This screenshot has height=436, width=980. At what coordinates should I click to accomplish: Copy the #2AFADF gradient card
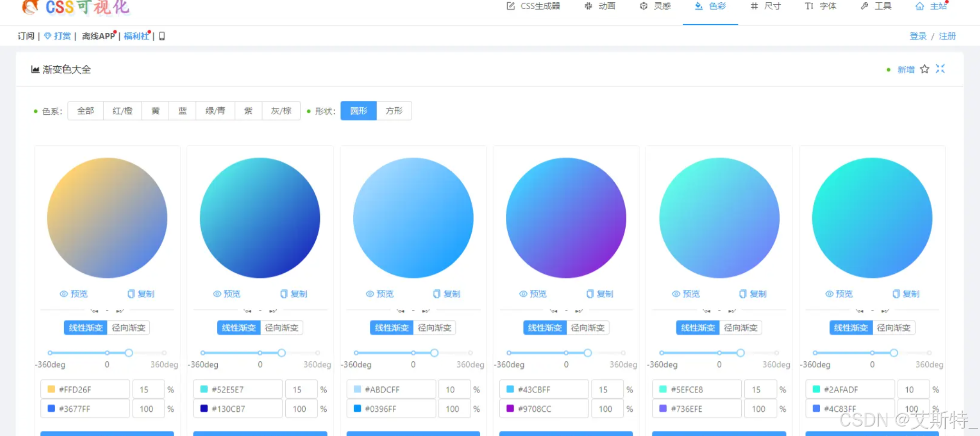click(x=906, y=294)
